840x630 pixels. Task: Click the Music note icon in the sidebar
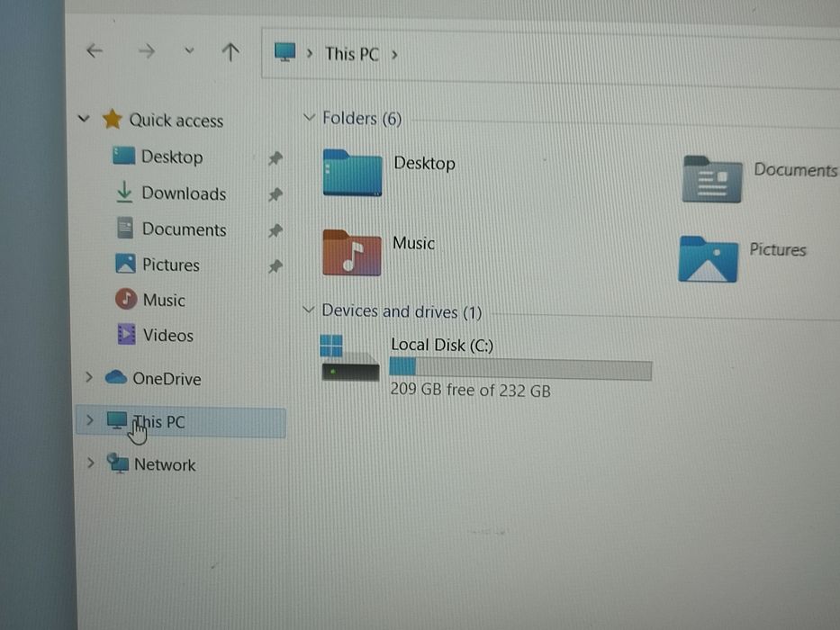click(126, 299)
